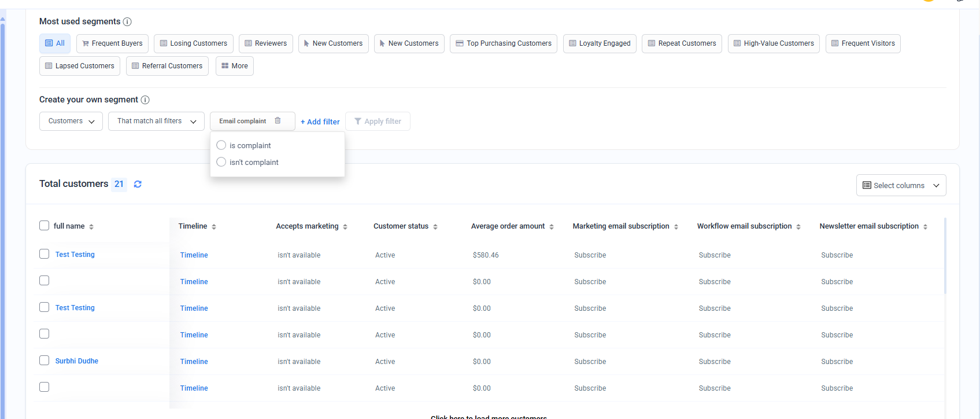This screenshot has height=419, width=980.
Task: Sort by Accepts marketing column arrows
Action: 345,227
